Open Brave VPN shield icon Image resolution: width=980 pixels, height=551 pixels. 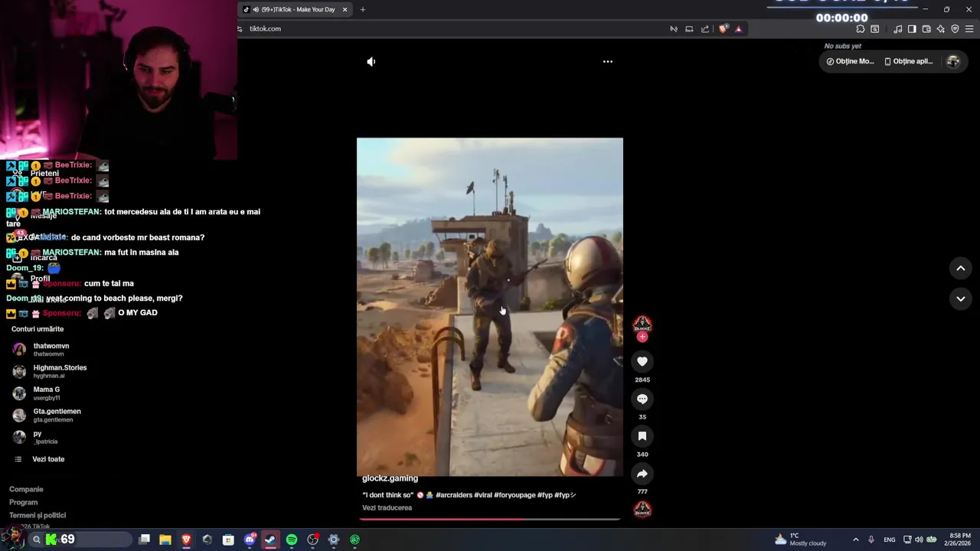point(955,29)
